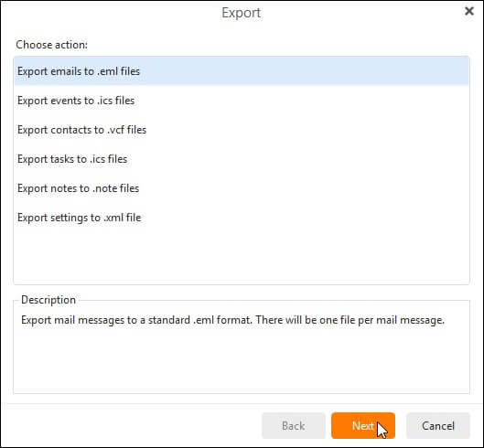484x448 pixels.
Task: Click empty footer space left of Back
Action: (x=133, y=426)
